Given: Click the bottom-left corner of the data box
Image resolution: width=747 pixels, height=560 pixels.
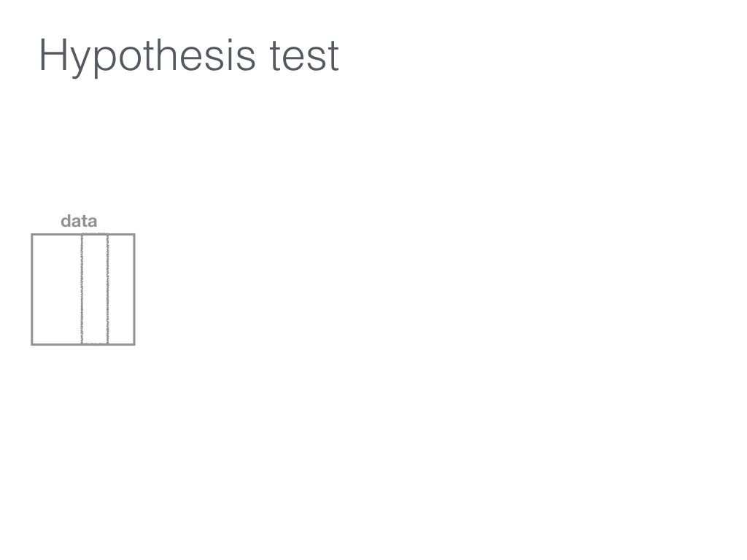Looking at the screenshot, I should [32, 344].
